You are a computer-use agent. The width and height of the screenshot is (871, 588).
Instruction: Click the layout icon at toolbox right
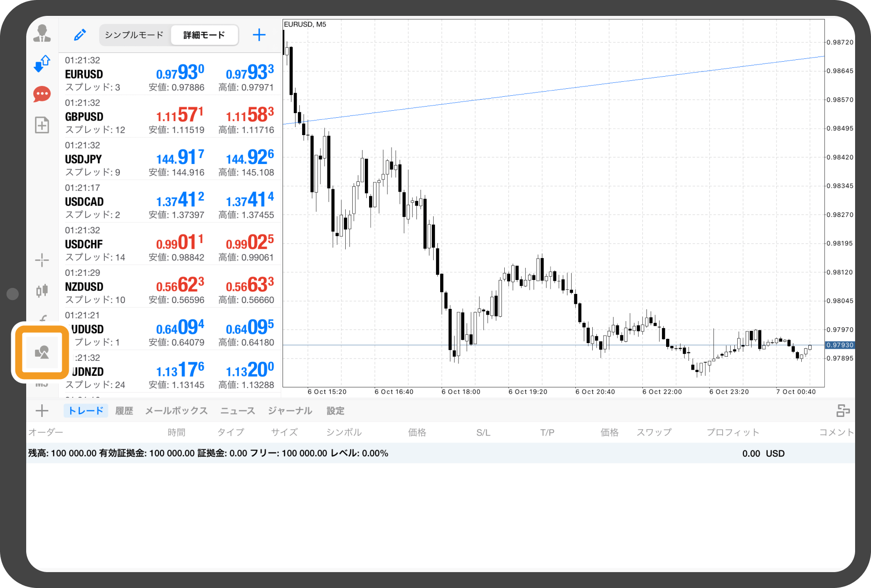[842, 411]
